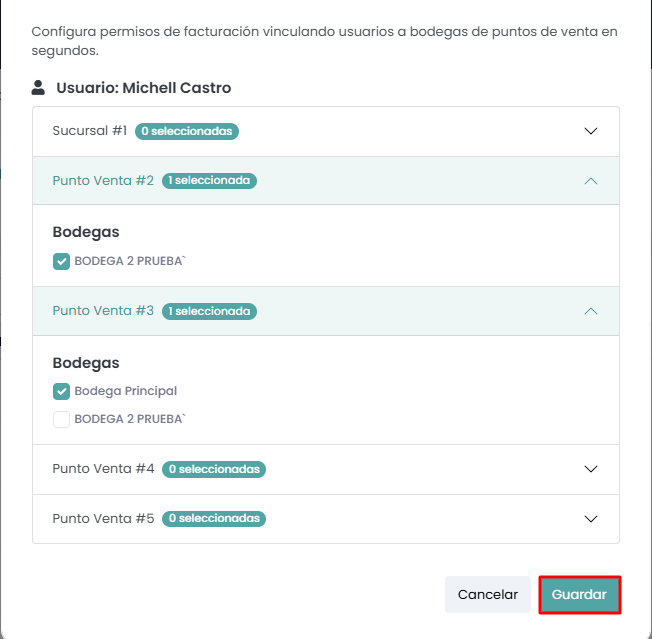Screen dimensions: 652x639
Task: Open the Punto Venta #5 section label
Action: coord(103,519)
